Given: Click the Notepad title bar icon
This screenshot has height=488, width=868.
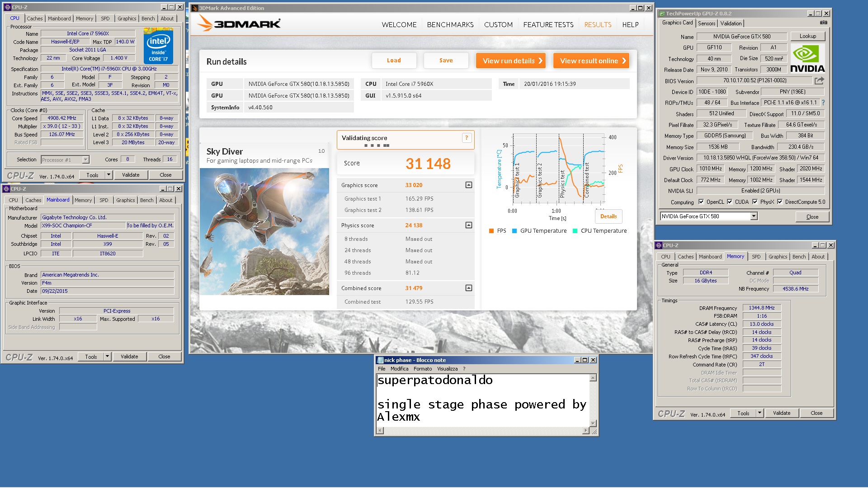Looking at the screenshot, I should pos(380,360).
